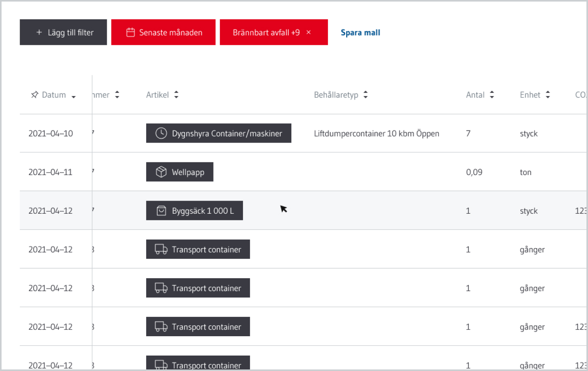The height and width of the screenshot is (371, 588).
Task: Toggle sorting on Enhet column
Action: (548, 95)
